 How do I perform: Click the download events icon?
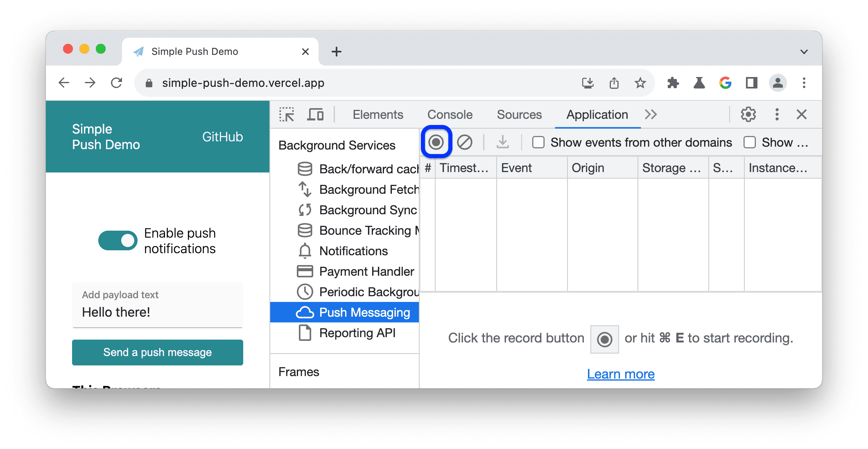(502, 143)
